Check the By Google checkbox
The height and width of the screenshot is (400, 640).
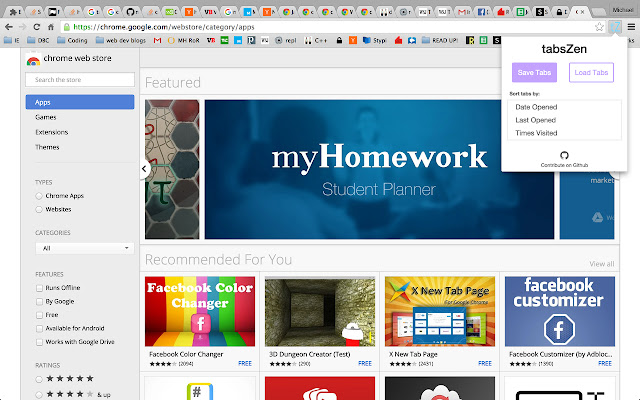coord(39,302)
